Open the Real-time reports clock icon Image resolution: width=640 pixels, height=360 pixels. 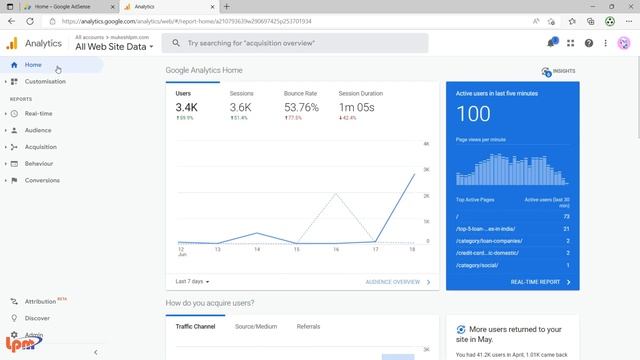(x=14, y=113)
